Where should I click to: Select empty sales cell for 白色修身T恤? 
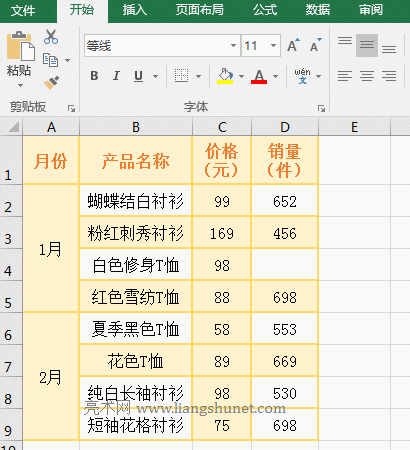(285, 265)
